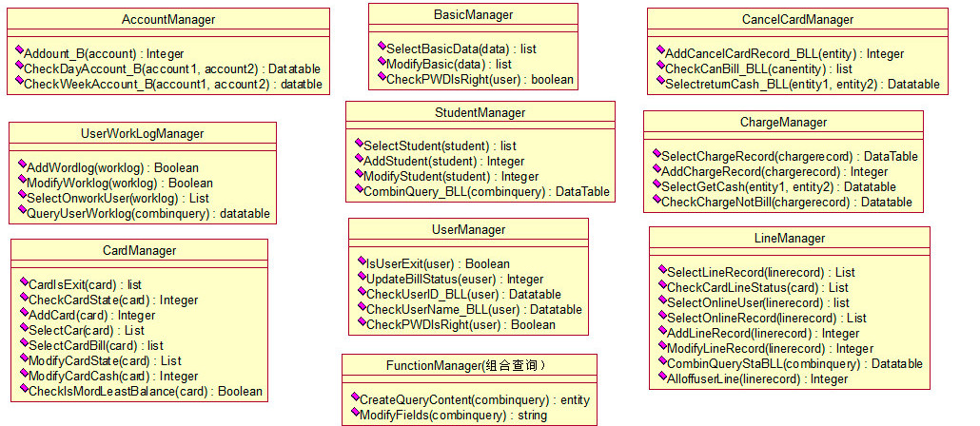
Task: Click the operation icon beside IsUserExit
Action: point(362,261)
